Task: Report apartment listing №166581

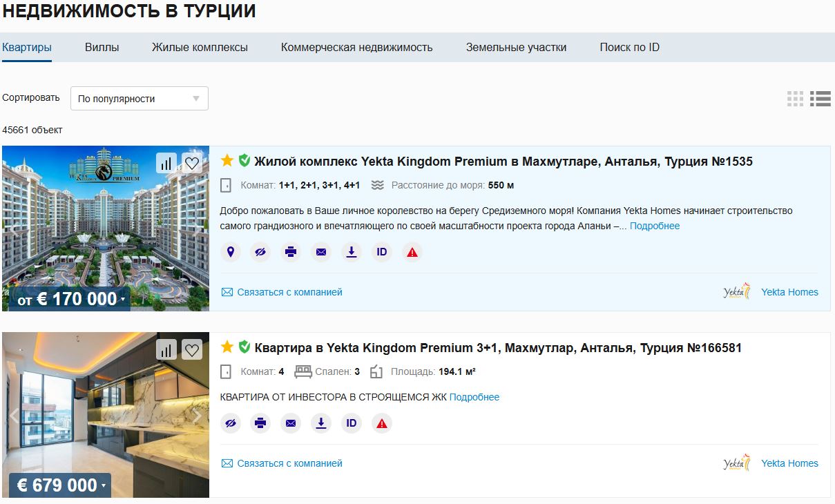Action: 382,423
